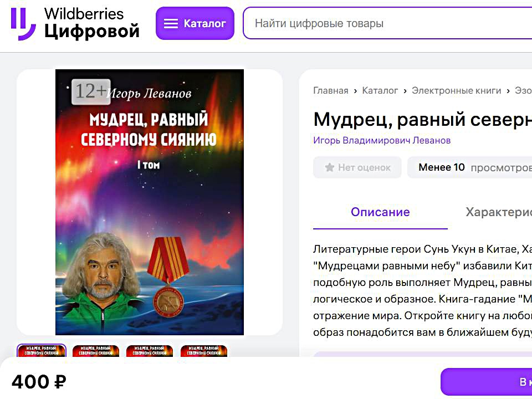Click the breadcrumb arrow after Главная

click(355, 91)
